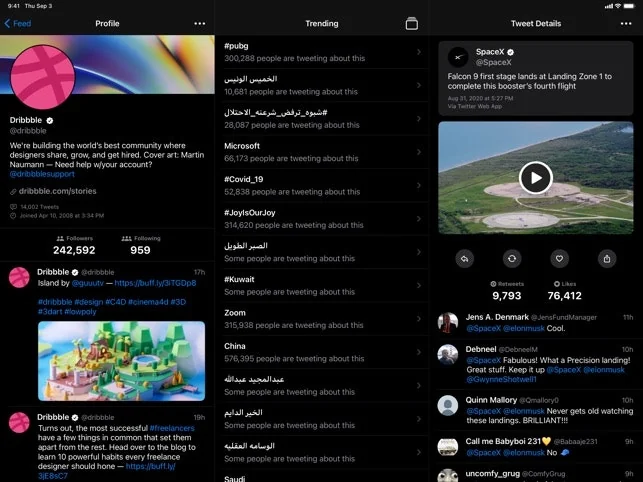The width and height of the screenshot is (643, 482).
Task: Expand #JoyIsOurJoy trend chevron
Action: [x=419, y=219]
